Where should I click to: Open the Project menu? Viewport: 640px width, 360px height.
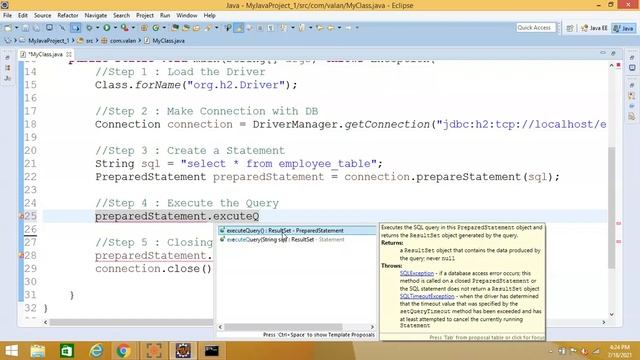145,16
